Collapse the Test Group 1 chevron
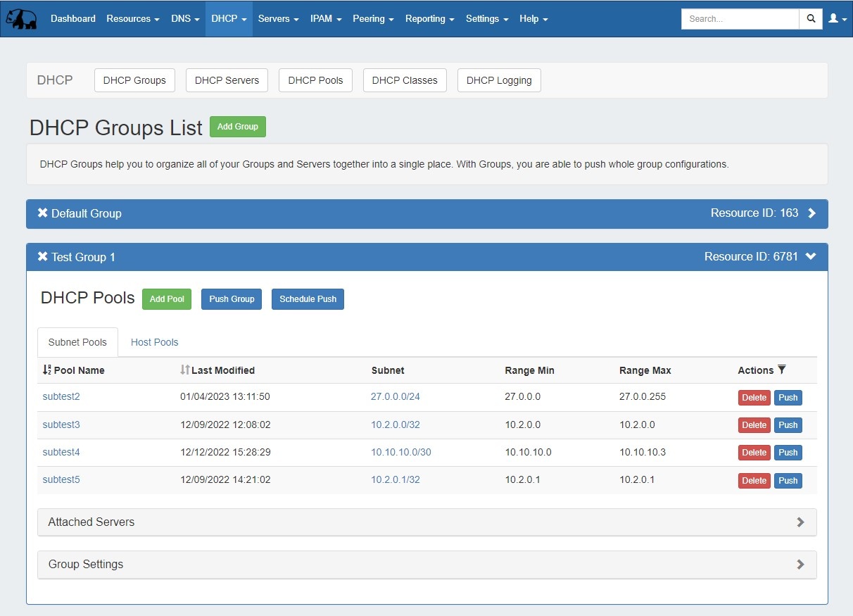The height and width of the screenshot is (616, 853). pos(811,257)
